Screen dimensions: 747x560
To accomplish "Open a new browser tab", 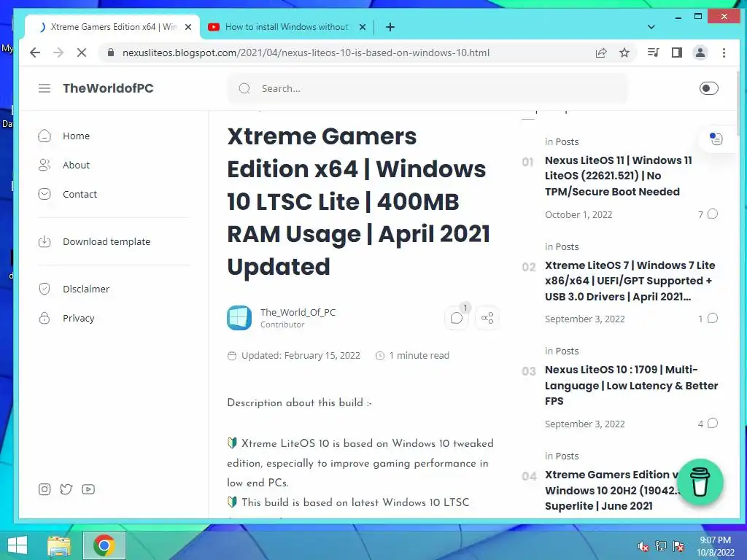I will [390, 27].
